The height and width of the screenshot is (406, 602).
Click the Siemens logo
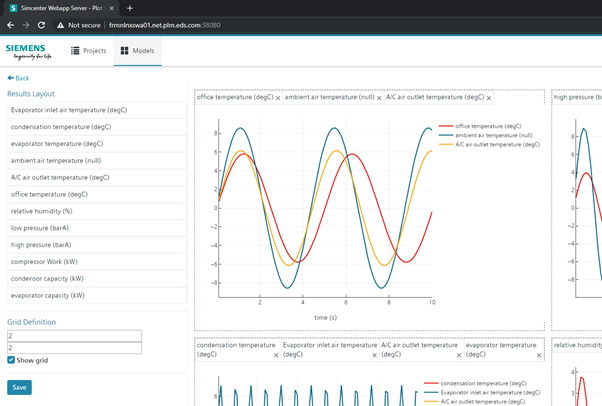[28, 51]
